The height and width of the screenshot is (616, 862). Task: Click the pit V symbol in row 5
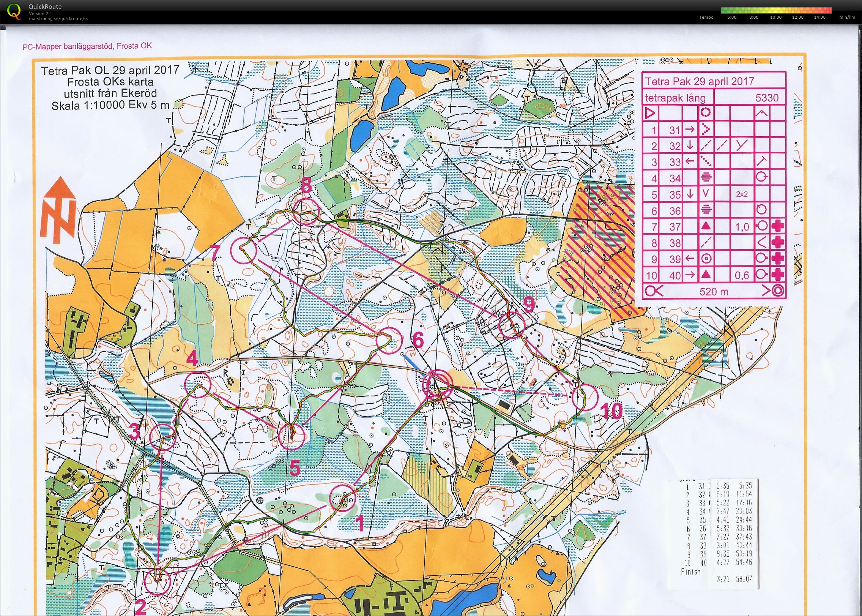(706, 194)
